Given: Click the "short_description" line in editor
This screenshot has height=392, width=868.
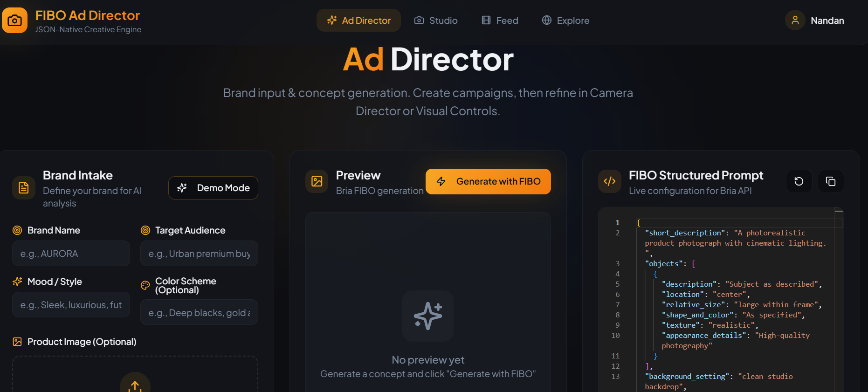Looking at the screenshot, I should pos(735,243).
